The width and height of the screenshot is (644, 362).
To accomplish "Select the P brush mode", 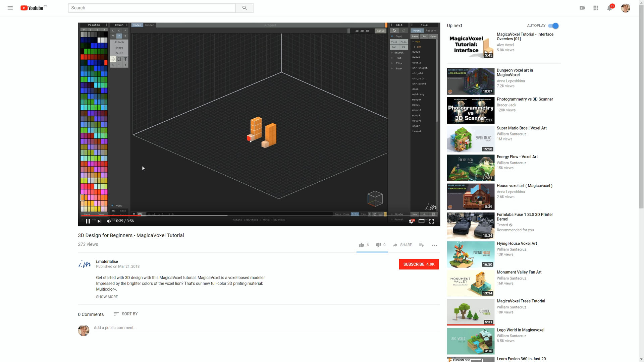I will 125,31.
